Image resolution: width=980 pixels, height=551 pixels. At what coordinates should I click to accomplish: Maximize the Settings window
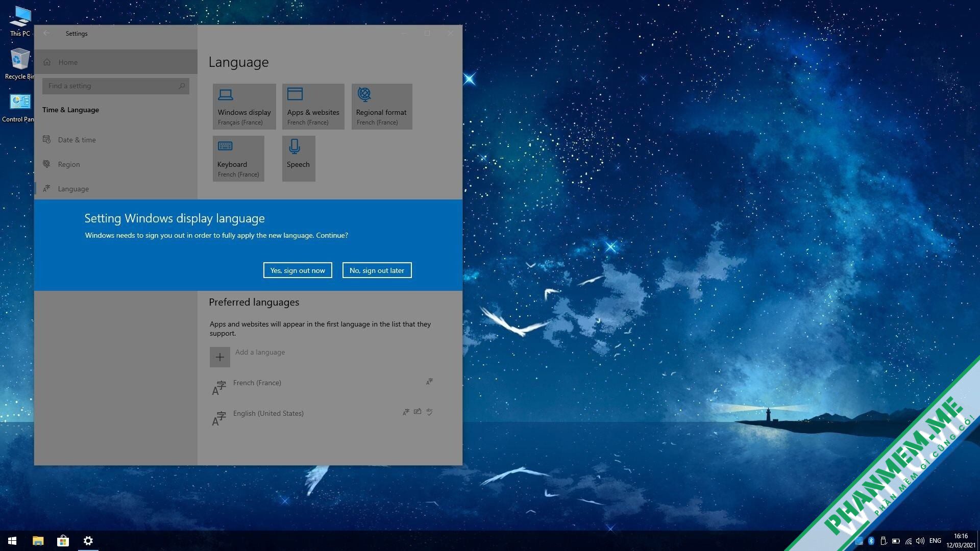[x=427, y=33]
